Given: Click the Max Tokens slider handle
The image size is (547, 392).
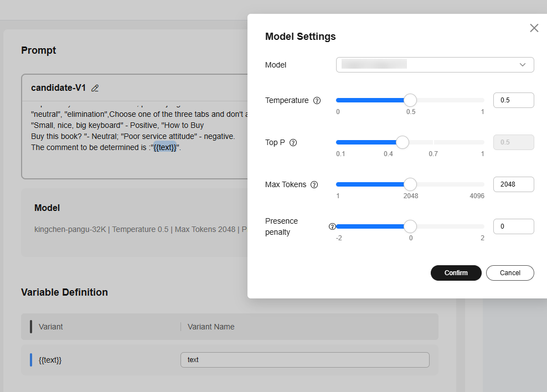Looking at the screenshot, I should click(410, 184).
